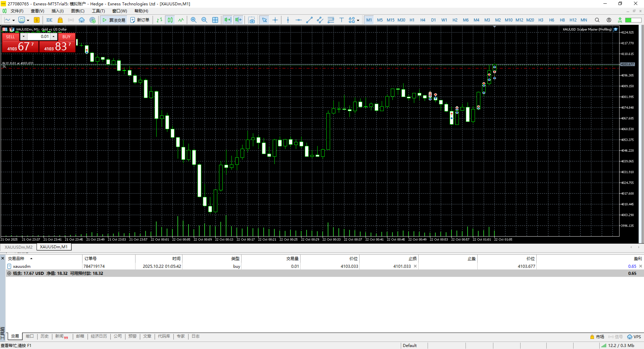Select the text label tool

pos(341,20)
